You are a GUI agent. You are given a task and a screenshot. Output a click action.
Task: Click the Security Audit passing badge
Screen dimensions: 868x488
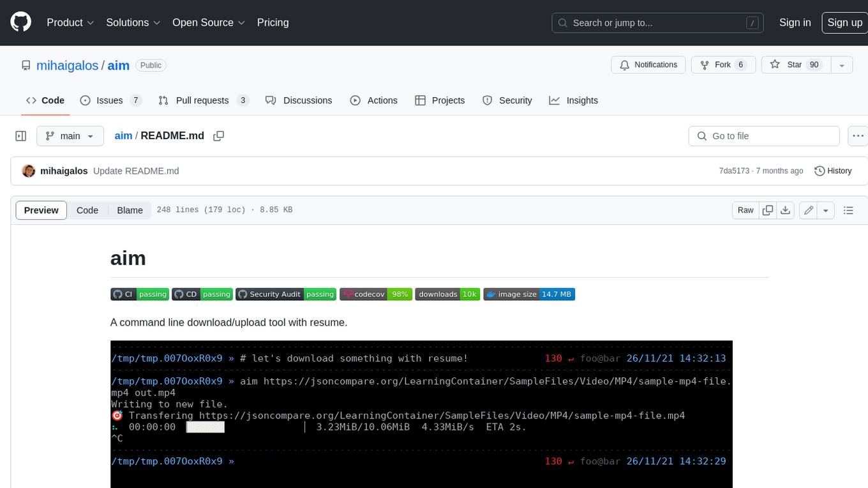(x=285, y=294)
